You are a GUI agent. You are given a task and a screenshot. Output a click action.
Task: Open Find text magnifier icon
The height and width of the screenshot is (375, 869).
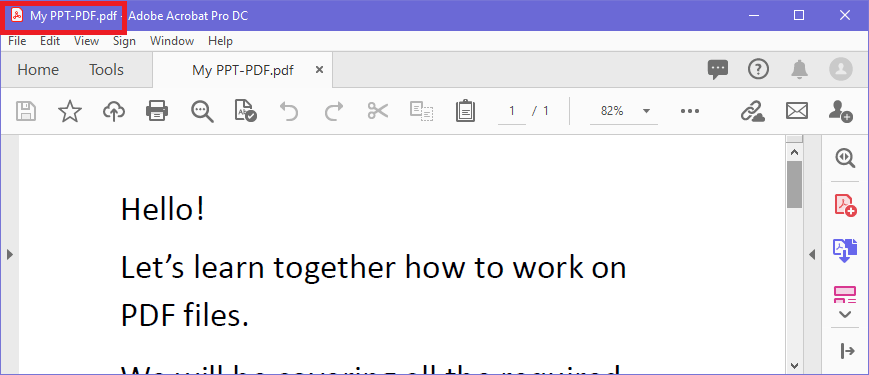pos(202,111)
